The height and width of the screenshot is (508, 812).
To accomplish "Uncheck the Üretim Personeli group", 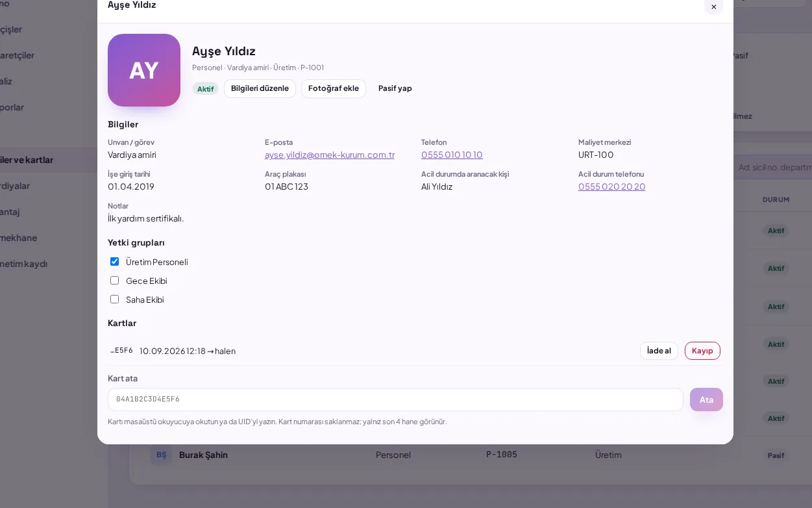I will pos(114,262).
